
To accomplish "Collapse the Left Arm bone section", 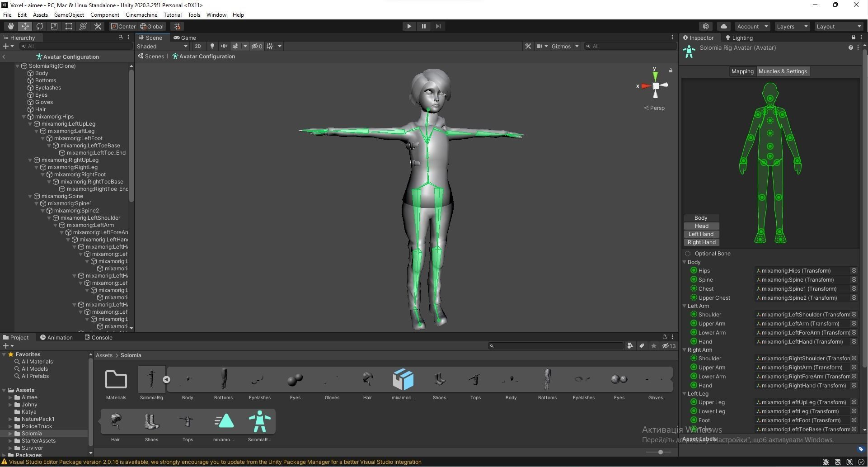I will tap(685, 306).
